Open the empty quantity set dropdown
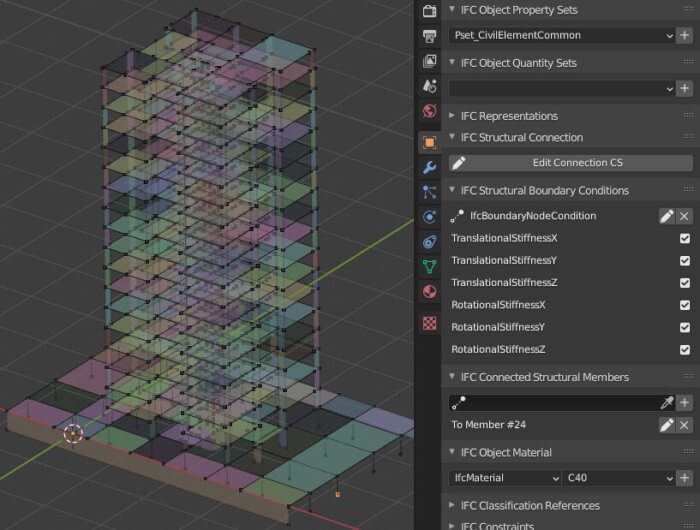700x530 pixels. (x=562, y=88)
